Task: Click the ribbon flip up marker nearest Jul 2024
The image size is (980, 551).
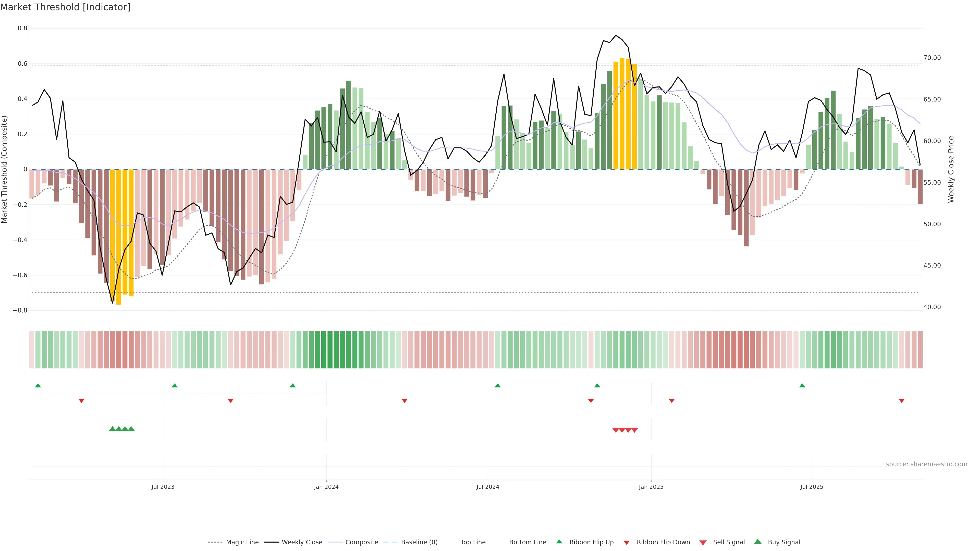Action: click(x=498, y=386)
